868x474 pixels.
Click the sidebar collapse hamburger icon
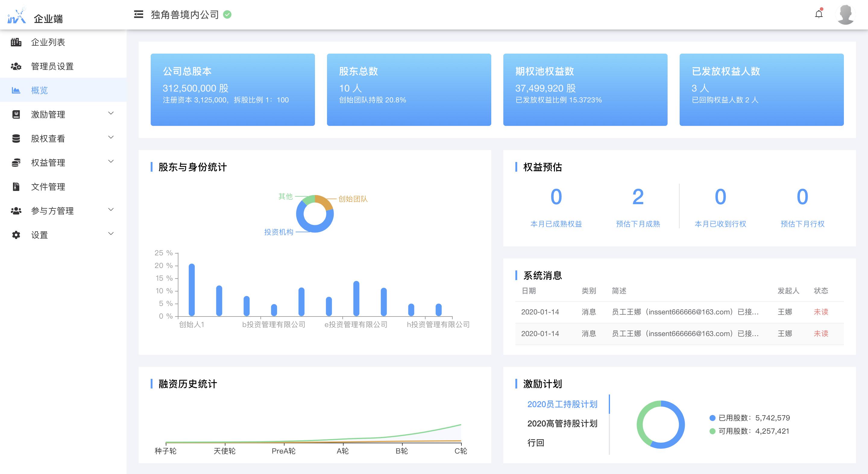[139, 14]
